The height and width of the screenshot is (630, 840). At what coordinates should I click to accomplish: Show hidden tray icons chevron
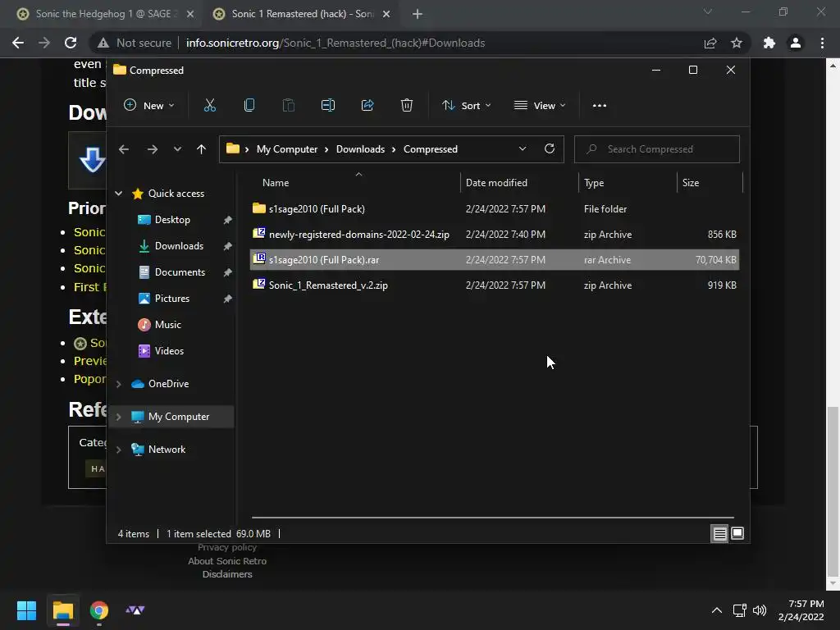(x=717, y=610)
